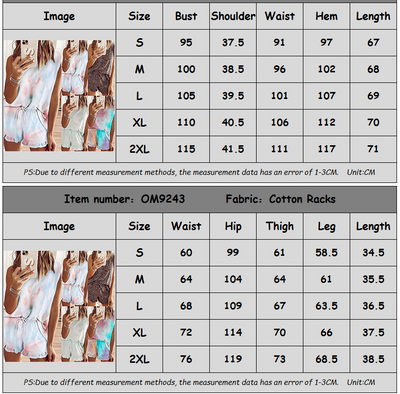Pick the Thigh value 73

point(279,359)
